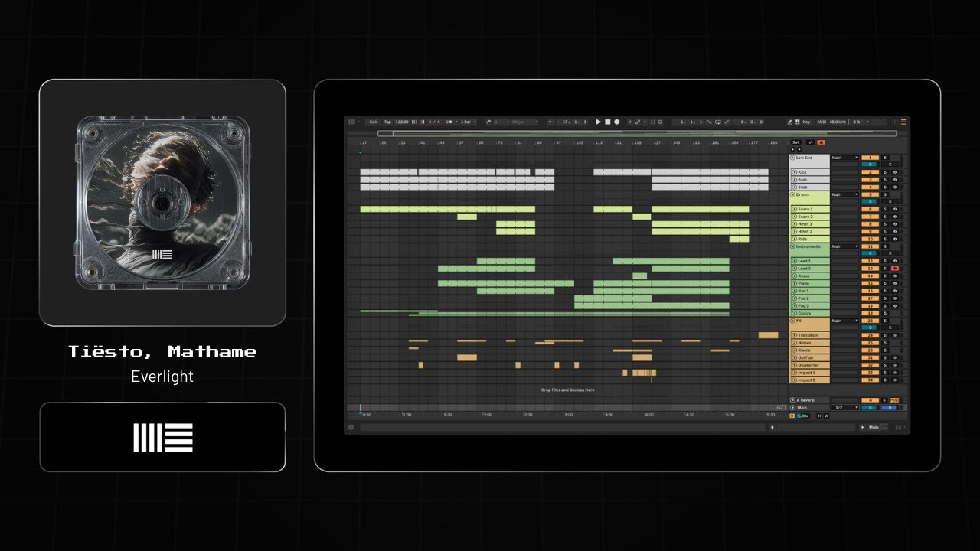Viewport: 980px width, 551px height.
Task: Click the H height-optimize button
Action: tap(819, 416)
